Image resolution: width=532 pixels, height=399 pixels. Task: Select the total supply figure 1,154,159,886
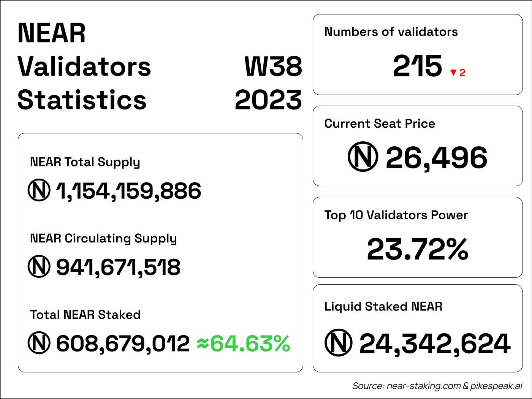129,191
